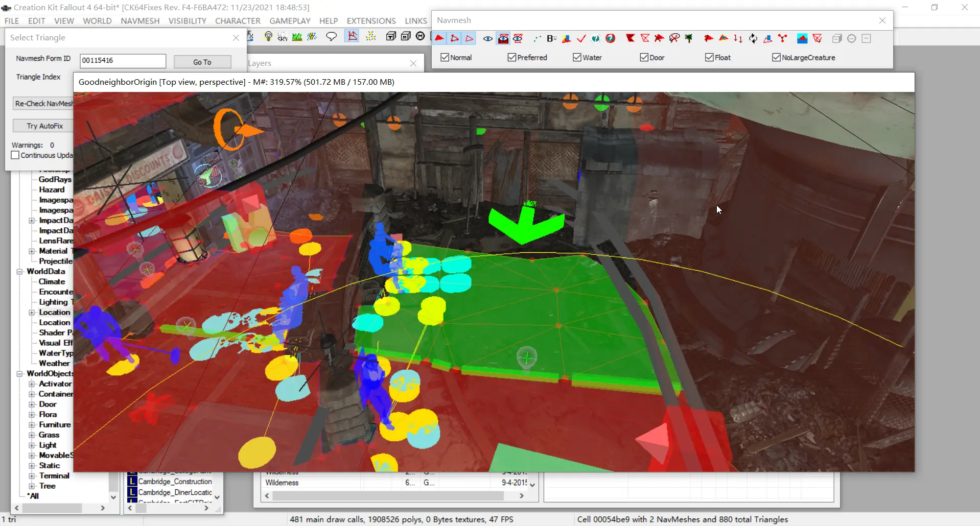Click the speech bubble icon in main toolbar
This screenshot has width=980, height=526.
pos(332,36)
